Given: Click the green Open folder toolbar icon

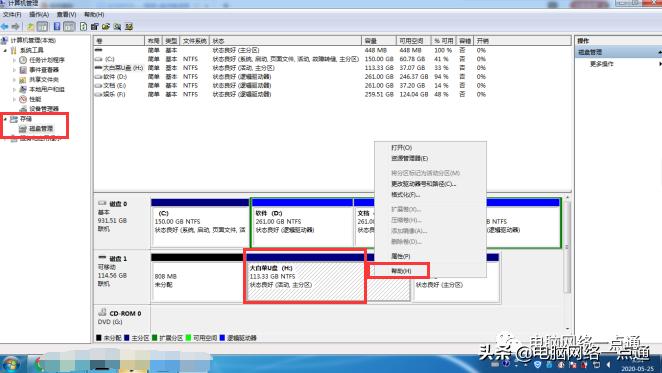Looking at the screenshot, I should pos(106,27).
